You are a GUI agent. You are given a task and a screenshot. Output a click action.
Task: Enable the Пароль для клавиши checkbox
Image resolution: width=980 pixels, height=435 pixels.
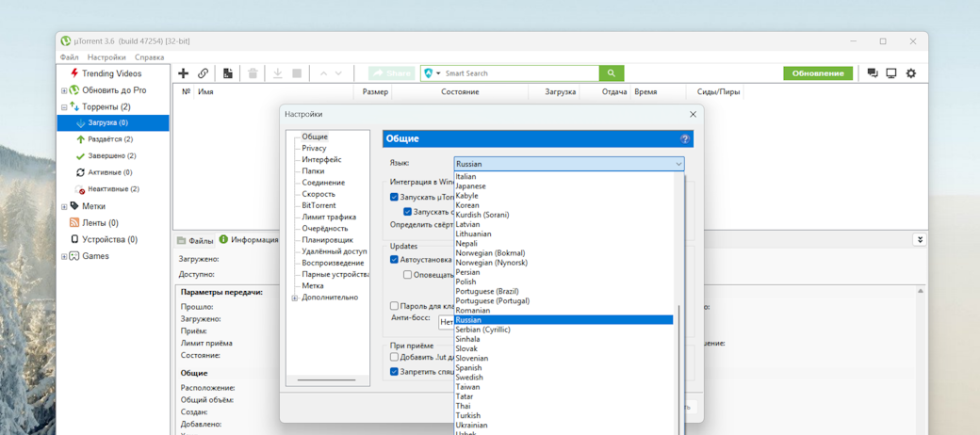tap(394, 306)
